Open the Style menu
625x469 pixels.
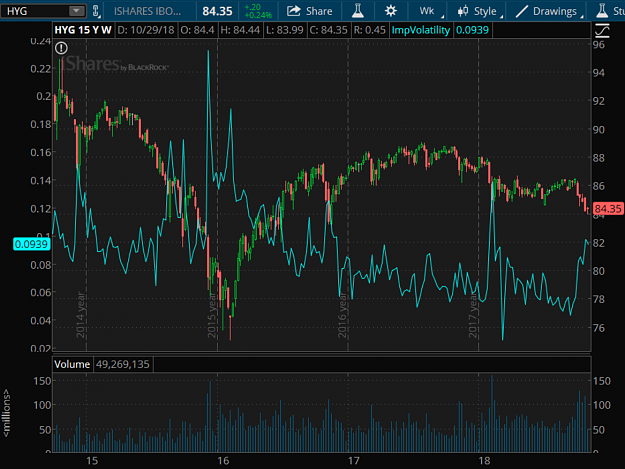pos(480,11)
